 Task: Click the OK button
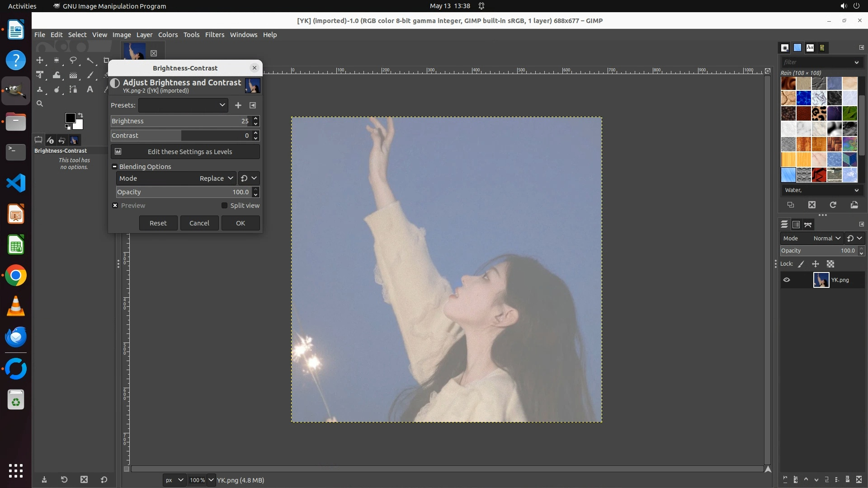(x=241, y=223)
